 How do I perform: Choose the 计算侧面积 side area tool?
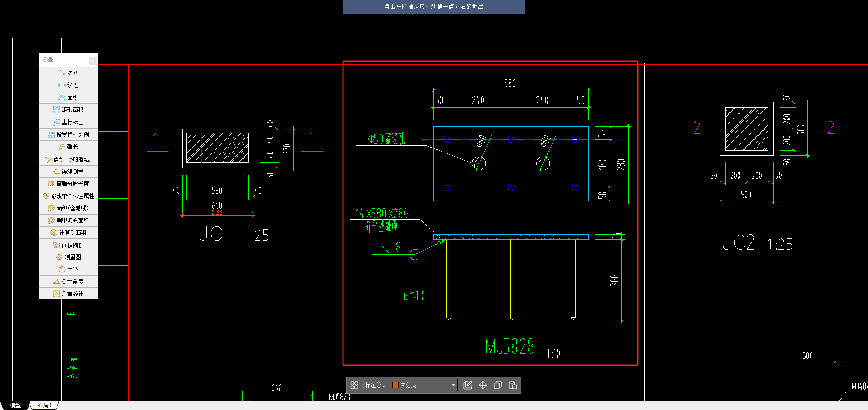(x=68, y=233)
